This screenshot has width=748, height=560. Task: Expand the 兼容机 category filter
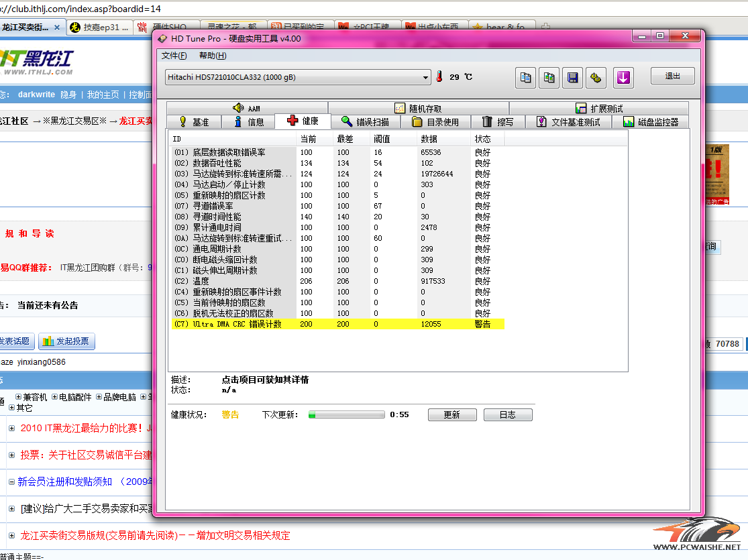point(18,397)
